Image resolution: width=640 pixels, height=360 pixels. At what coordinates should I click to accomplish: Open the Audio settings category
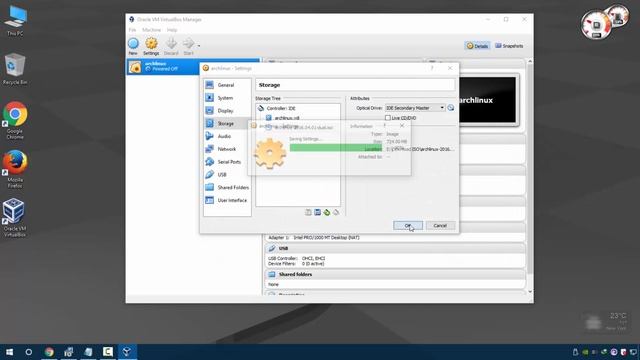coord(227,136)
